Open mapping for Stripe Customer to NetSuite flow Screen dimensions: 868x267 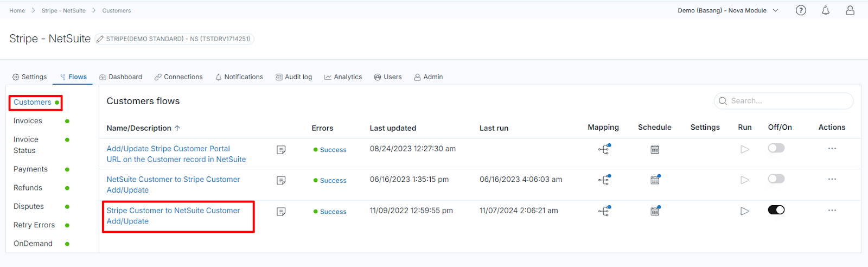[x=604, y=211]
